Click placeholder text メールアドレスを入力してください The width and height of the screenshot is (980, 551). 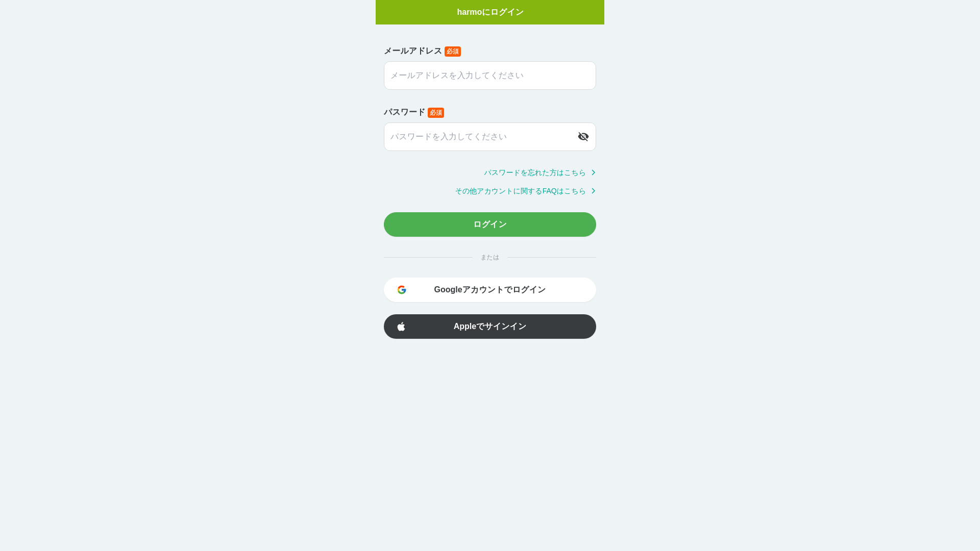pyautogui.click(x=457, y=76)
